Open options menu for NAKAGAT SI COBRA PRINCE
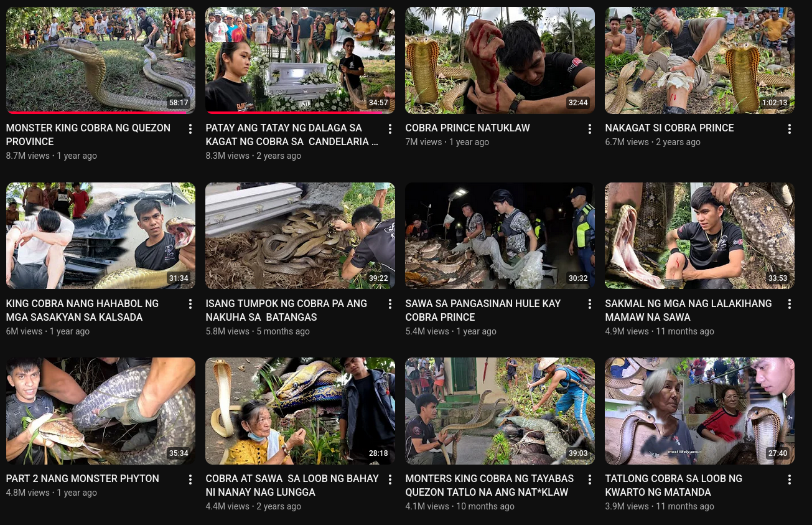 tap(790, 129)
